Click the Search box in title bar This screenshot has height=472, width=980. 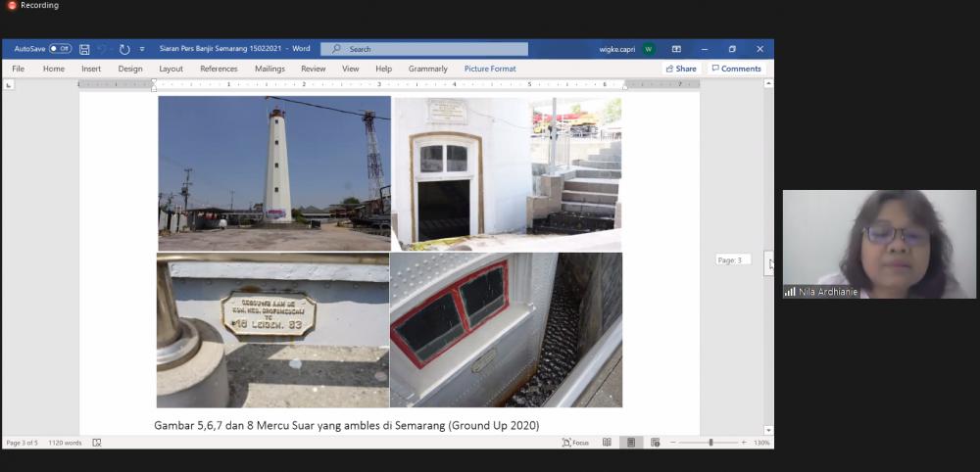424,49
